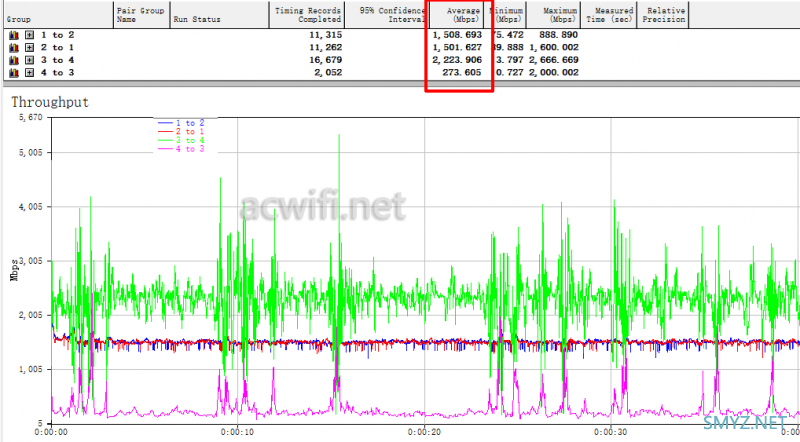The height and width of the screenshot is (442, 800).
Task: Expand the '2 to 1' group row
Action: 30,47
